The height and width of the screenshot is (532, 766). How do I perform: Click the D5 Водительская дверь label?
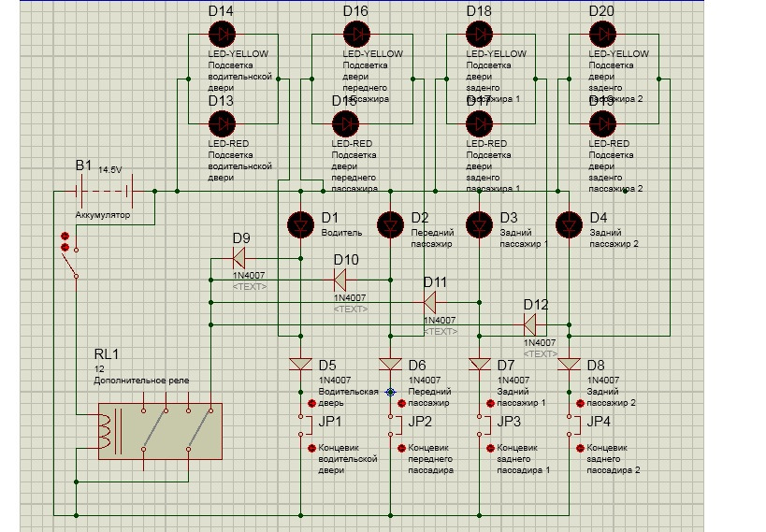[348, 397]
